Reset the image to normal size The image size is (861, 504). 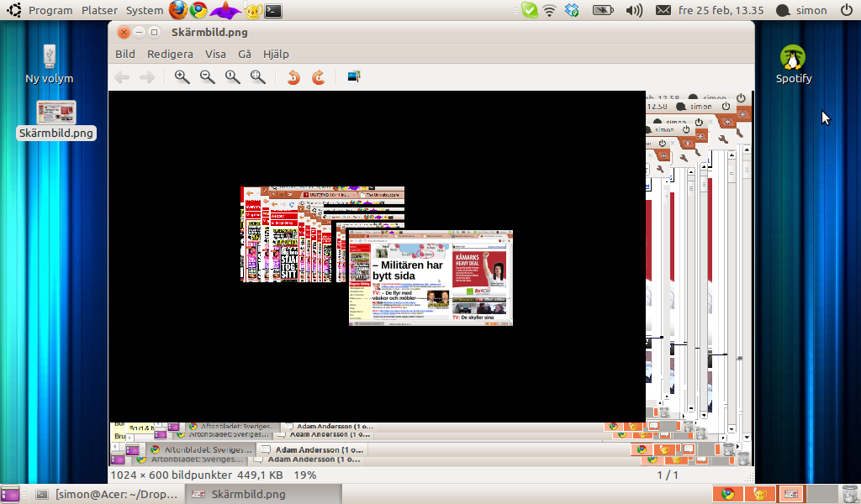tap(233, 77)
